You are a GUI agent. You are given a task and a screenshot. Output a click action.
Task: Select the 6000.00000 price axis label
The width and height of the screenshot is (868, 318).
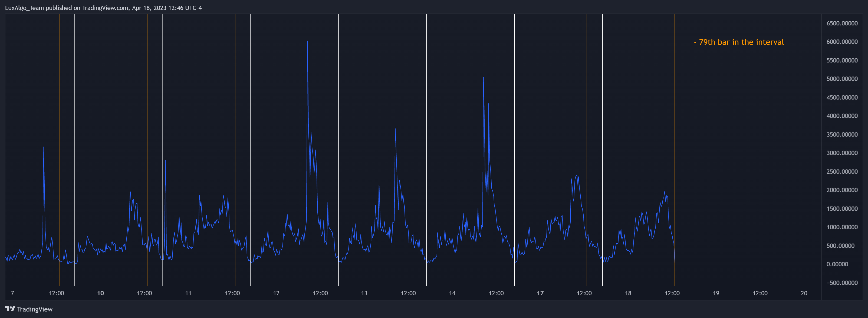(x=842, y=42)
